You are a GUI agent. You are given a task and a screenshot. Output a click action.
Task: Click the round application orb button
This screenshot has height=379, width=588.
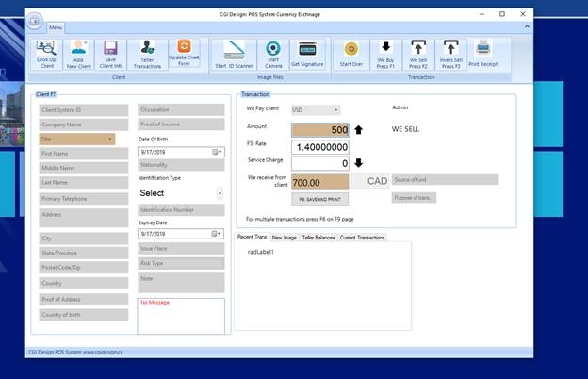click(35, 21)
